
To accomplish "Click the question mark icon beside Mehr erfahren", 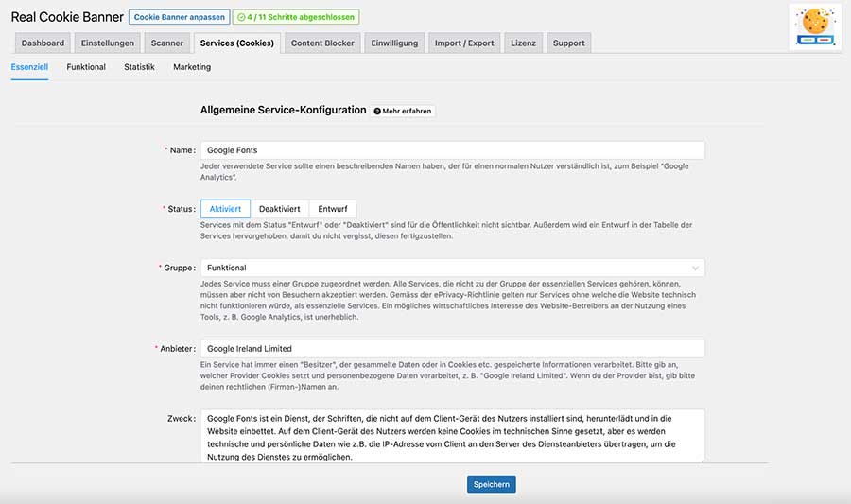I will pos(377,112).
